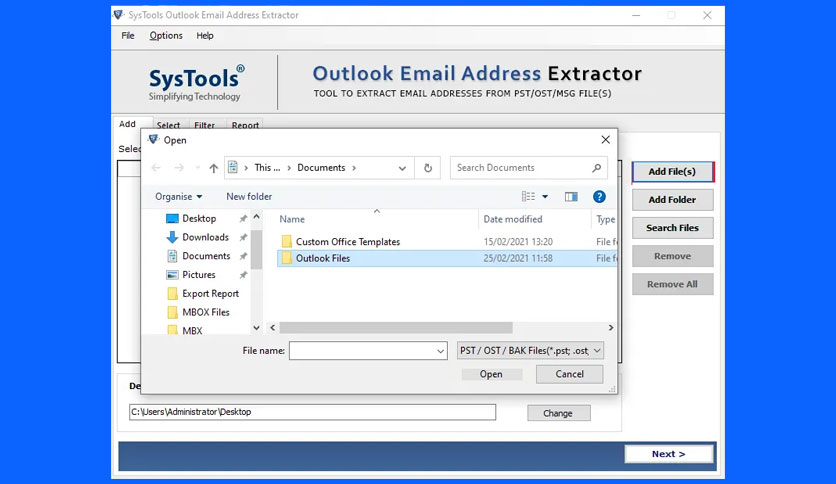Go up one folder level
Image resolution: width=836 pixels, height=484 pixels.
click(213, 168)
